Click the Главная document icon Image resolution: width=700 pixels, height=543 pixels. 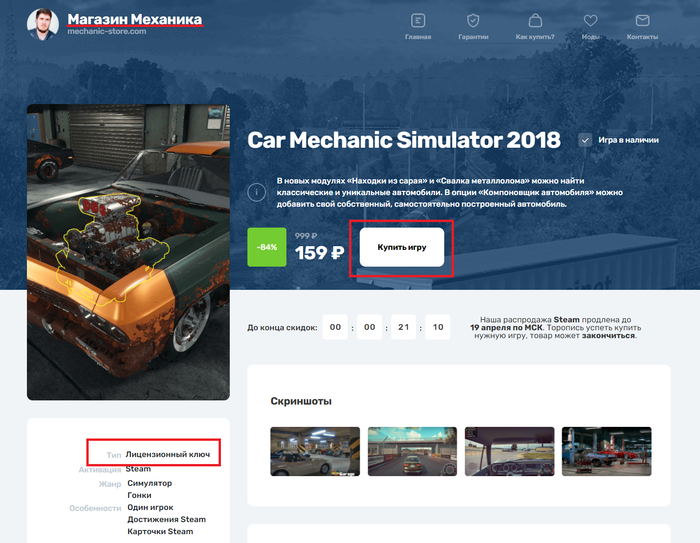tap(418, 21)
